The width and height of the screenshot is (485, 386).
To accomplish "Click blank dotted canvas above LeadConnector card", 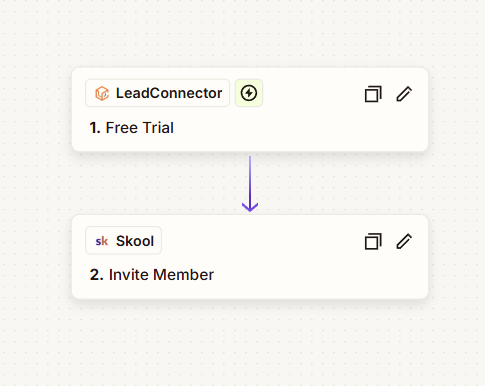I will 250,33.
